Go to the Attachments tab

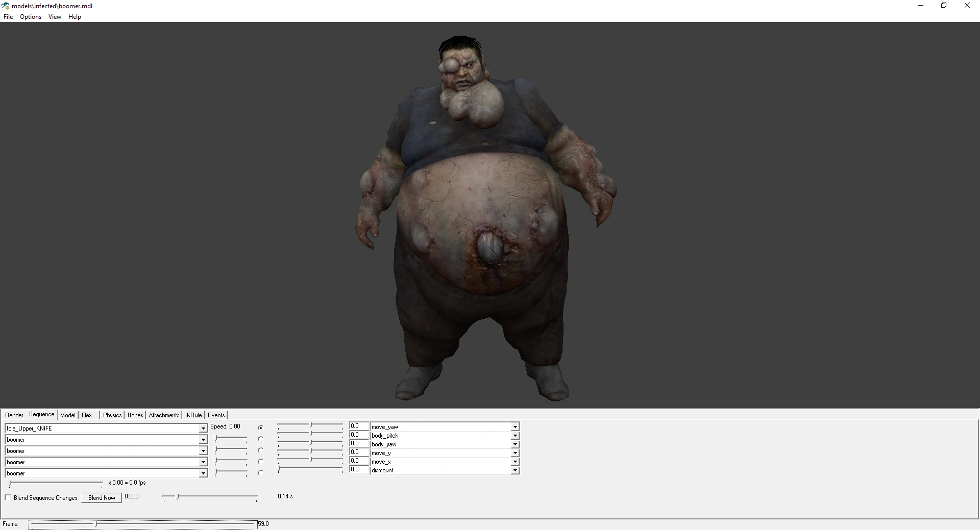pyautogui.click(x=164, y=415)
